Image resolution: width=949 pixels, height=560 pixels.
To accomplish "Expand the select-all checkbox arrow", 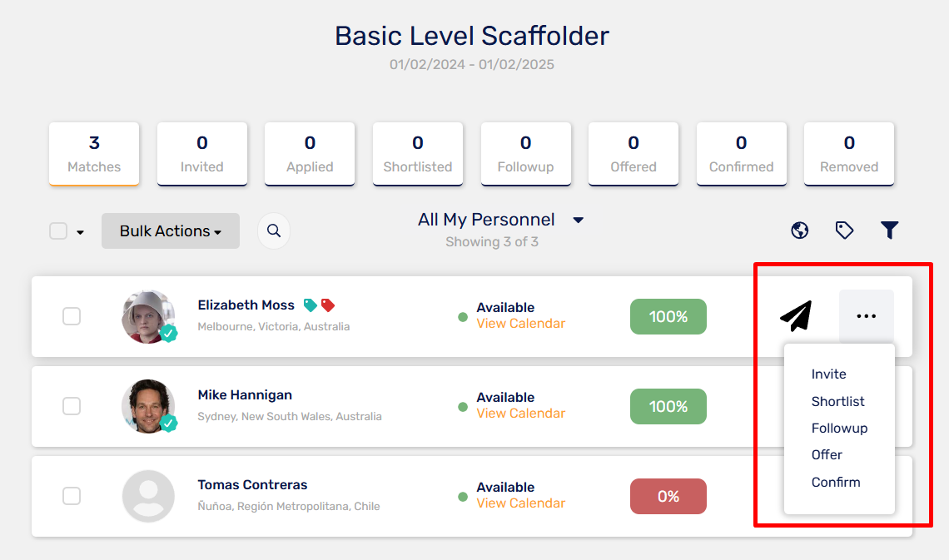I will point(80,232).
